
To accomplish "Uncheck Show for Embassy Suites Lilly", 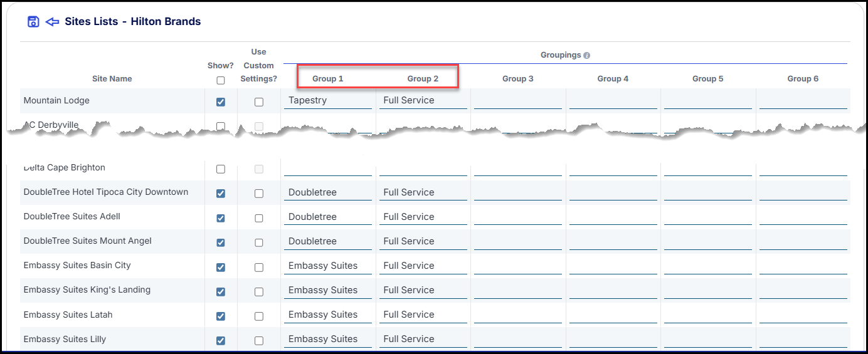I will click(221, 341).
